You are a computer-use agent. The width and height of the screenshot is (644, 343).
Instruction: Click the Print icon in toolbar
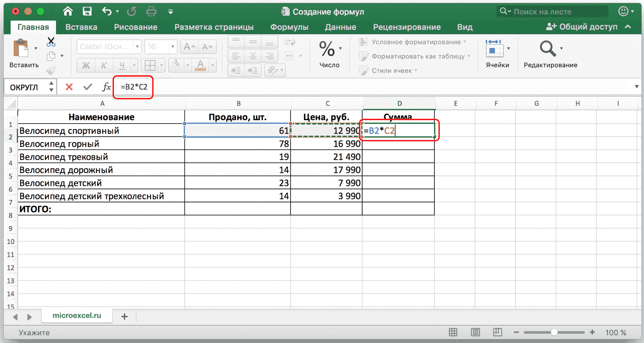pos(151,12)
